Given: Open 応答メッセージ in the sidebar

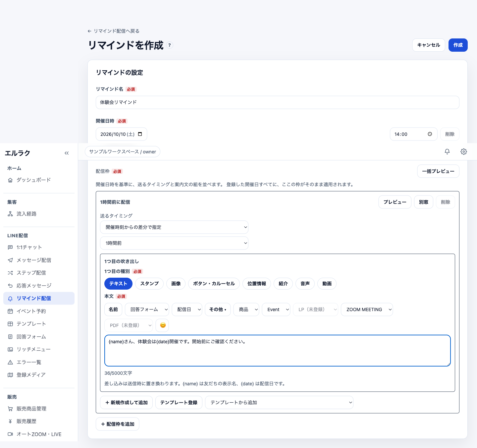Looking at the screenshot, I should [39, 286].
